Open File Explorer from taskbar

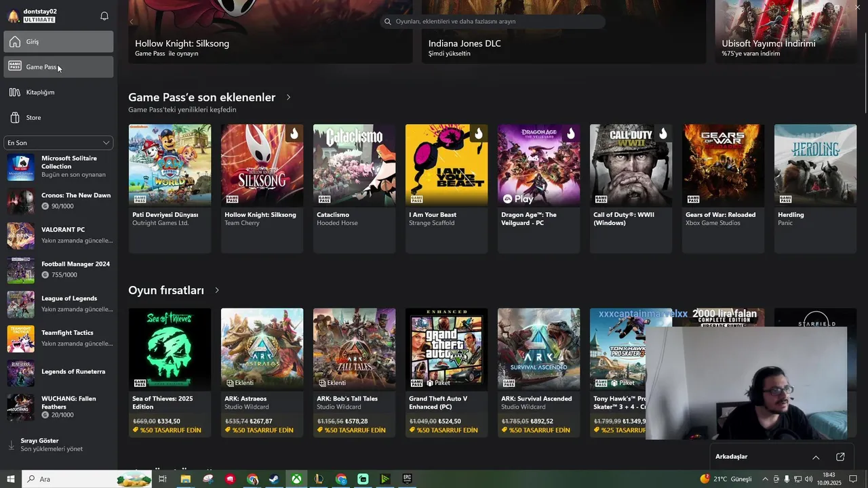[185, 479]
